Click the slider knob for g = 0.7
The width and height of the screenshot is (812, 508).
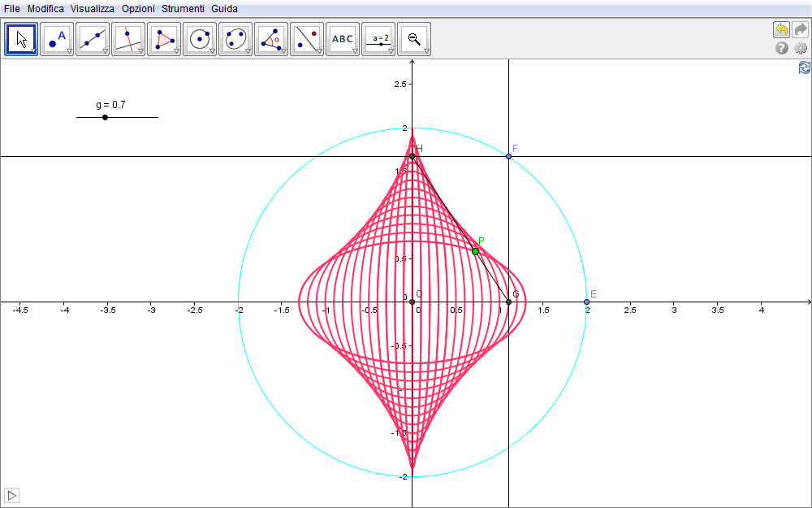click(x=105, y=118)
